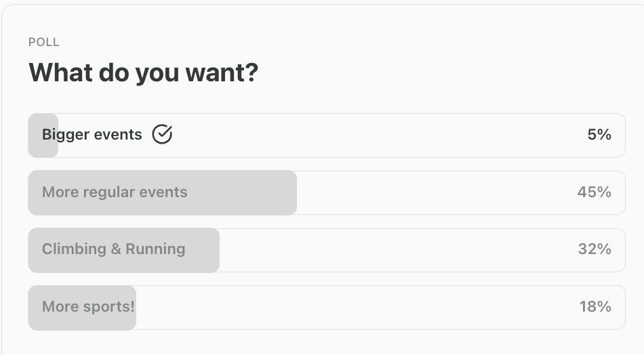Click the More regular events text label
Screen dimensions: 644x355
click(x=115, y=192)
